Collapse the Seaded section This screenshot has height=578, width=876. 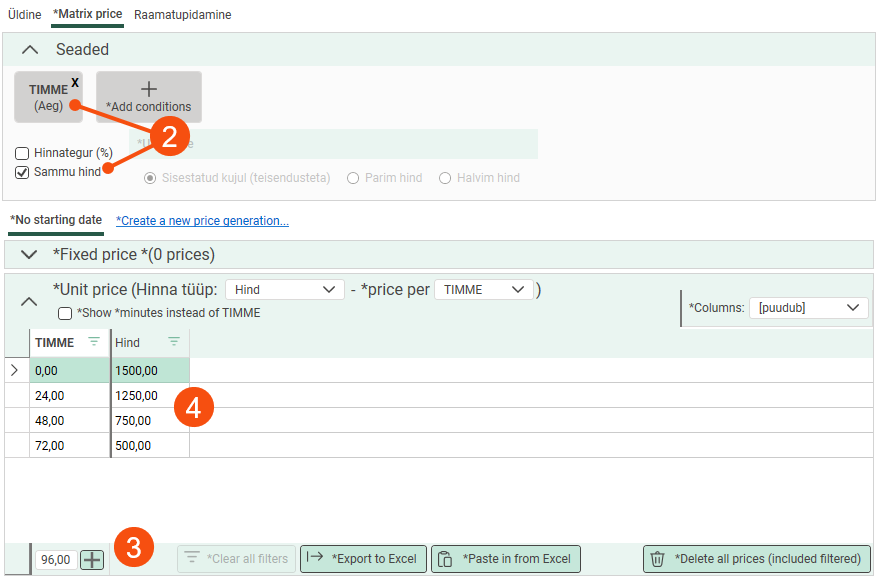point(30,50)
